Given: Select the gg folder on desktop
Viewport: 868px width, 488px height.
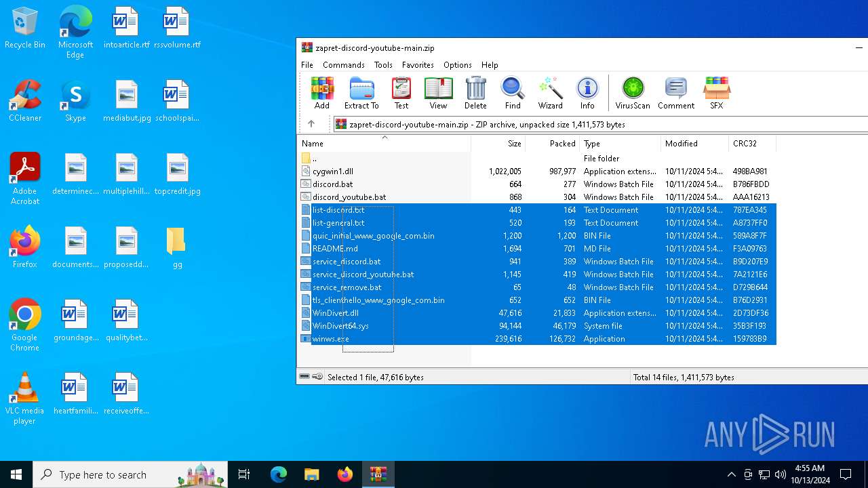Looking at the screenshot, I should pos(177,247).
